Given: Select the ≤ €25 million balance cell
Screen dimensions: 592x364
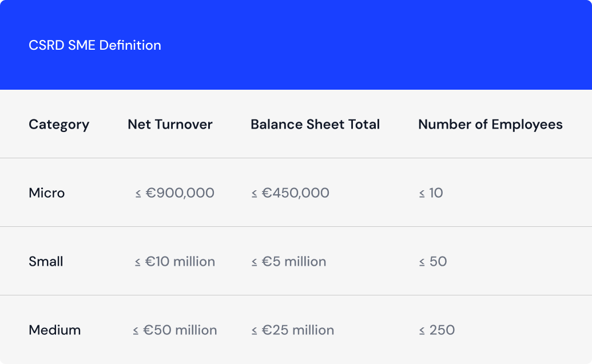Looking at the screenshot, I should [x=292, y=330].
